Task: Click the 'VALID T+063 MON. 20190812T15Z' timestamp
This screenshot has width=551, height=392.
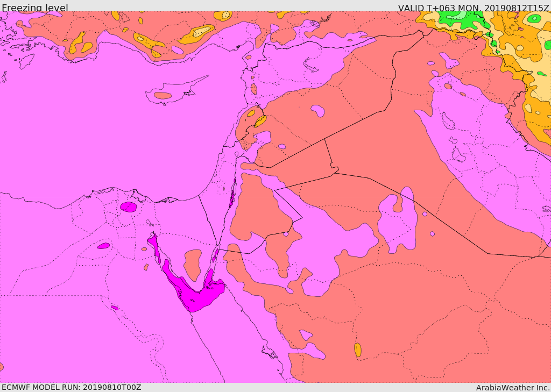Action: (474, 8)
